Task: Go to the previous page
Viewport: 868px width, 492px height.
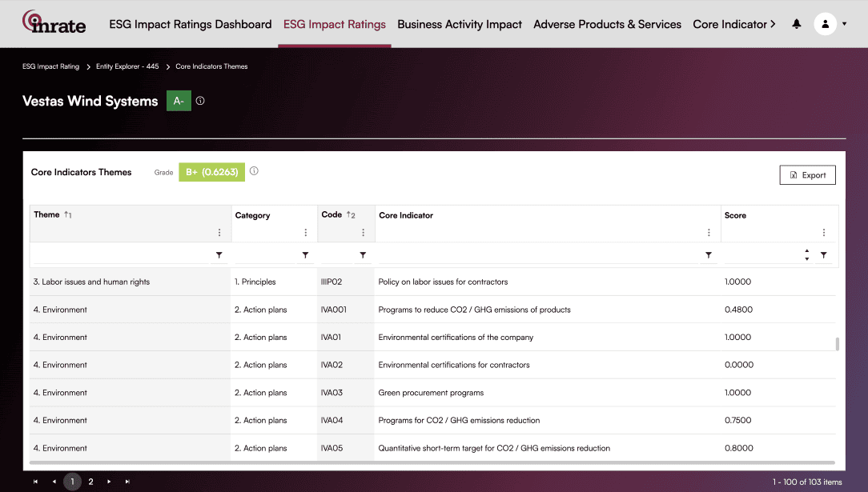Action: [54, 482]
